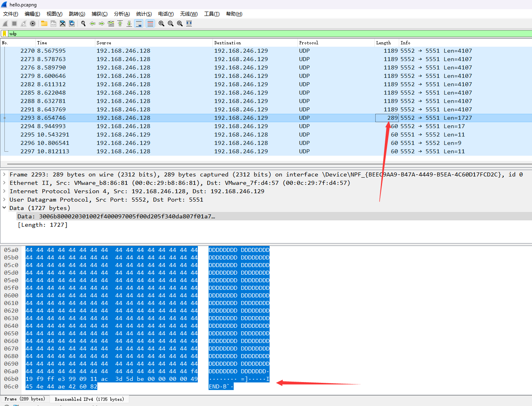Open the 工具(T) menu
The width and height of the screenshot is (532, 406).
pos(212,14)
